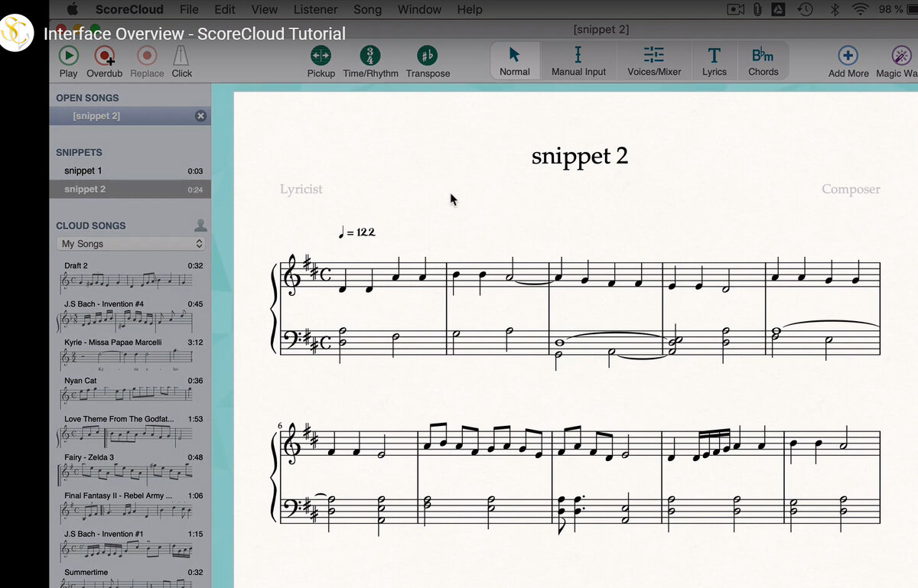This screenshot has height=588, width=918.
Task: Open the Help menu
Action: tap(470, 9)
